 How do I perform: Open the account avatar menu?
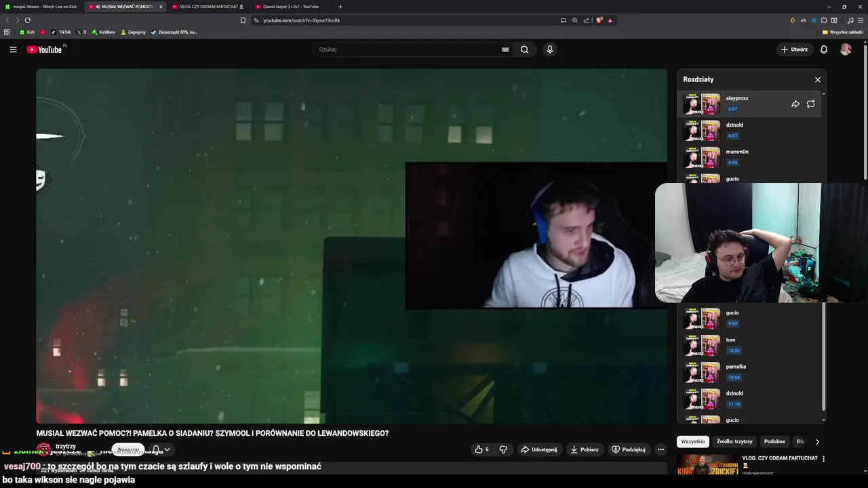tap(846, 49)
